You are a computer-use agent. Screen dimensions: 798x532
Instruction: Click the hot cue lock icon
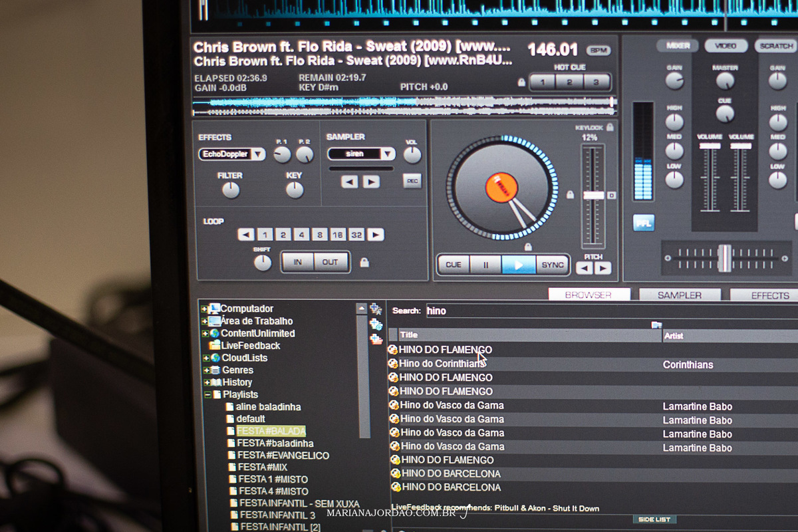[x=522, y=82]
